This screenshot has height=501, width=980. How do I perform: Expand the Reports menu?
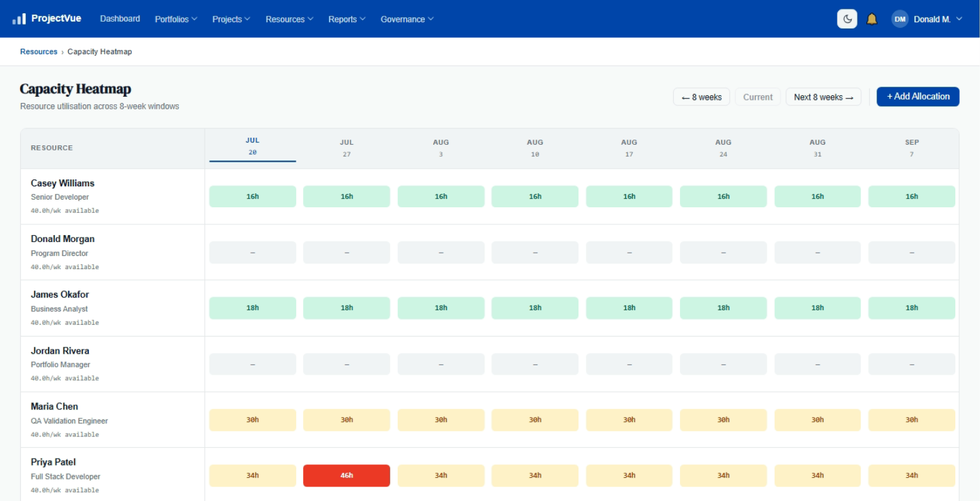pos(347,19)
